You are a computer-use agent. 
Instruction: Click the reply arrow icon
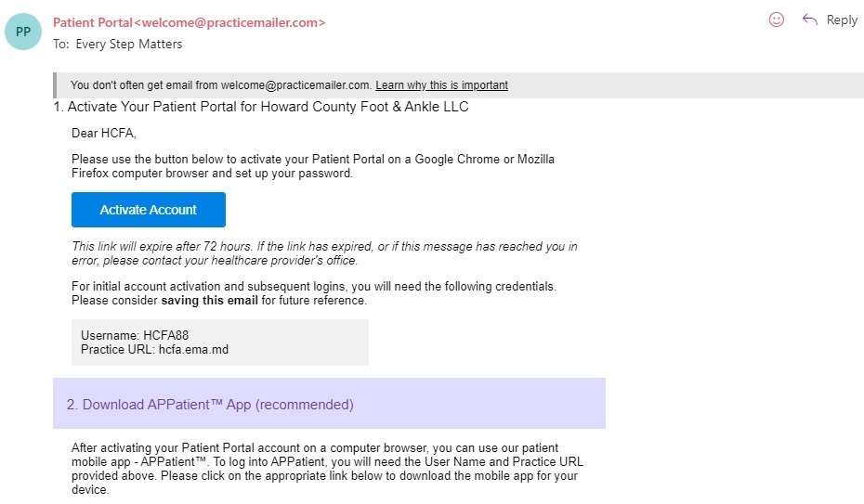(809, 19)
